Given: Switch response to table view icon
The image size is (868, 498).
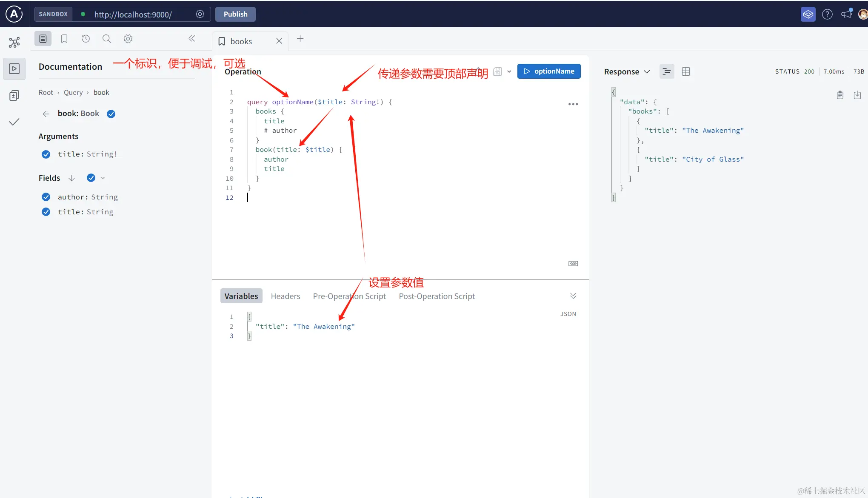Looking at the screenshot, I should pyautogui.click(x=686, y=71).
